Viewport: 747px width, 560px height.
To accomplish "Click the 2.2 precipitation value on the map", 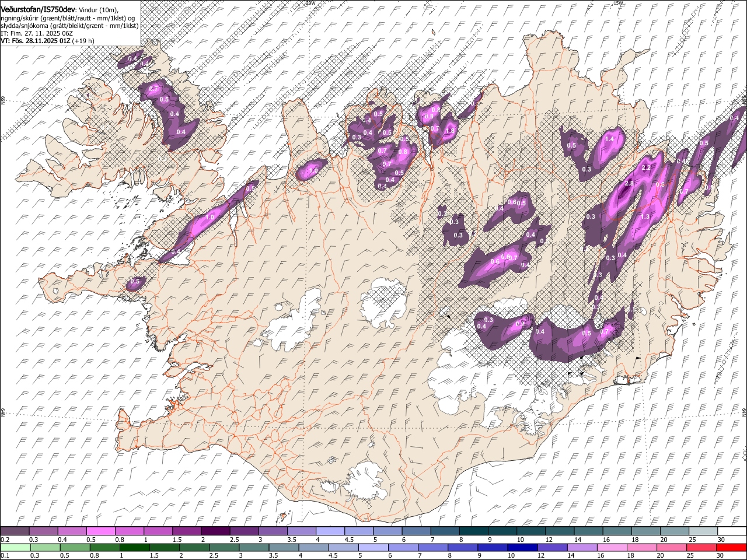I will 645,168.
